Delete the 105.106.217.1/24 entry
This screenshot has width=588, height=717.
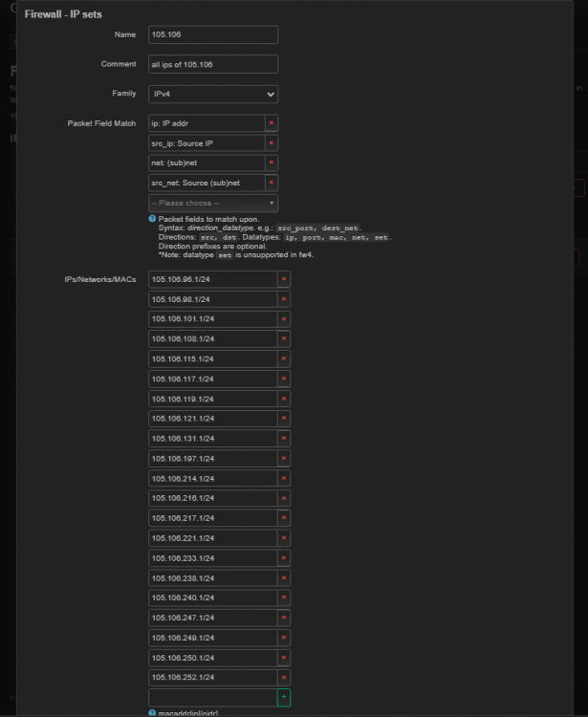click(284, 518)
